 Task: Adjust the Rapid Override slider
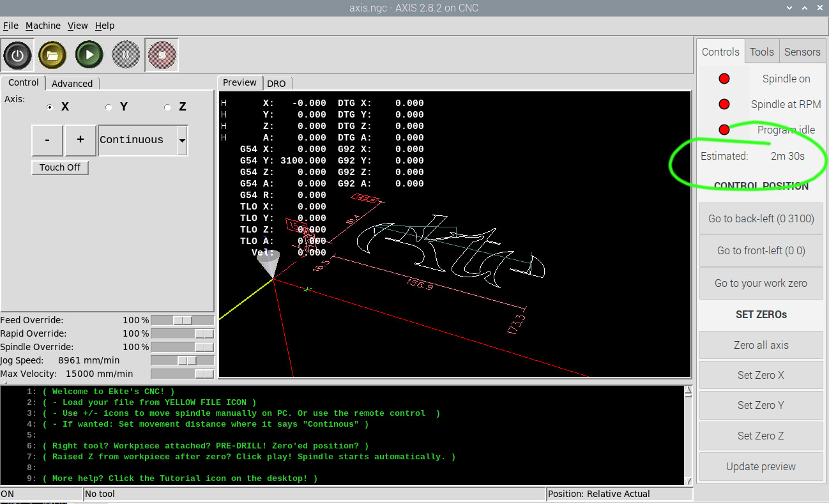point(183,333)
